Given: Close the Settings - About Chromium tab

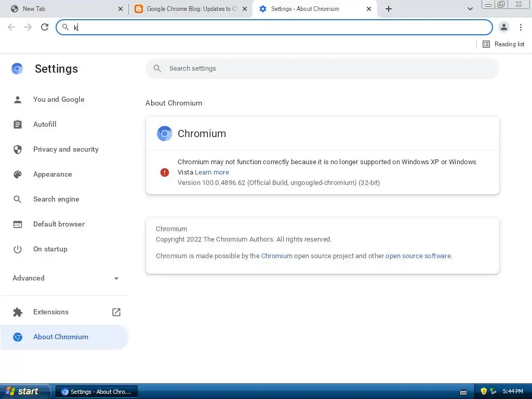Looking at the screenshot, I should pyautogui.click(x=369, y=9).
